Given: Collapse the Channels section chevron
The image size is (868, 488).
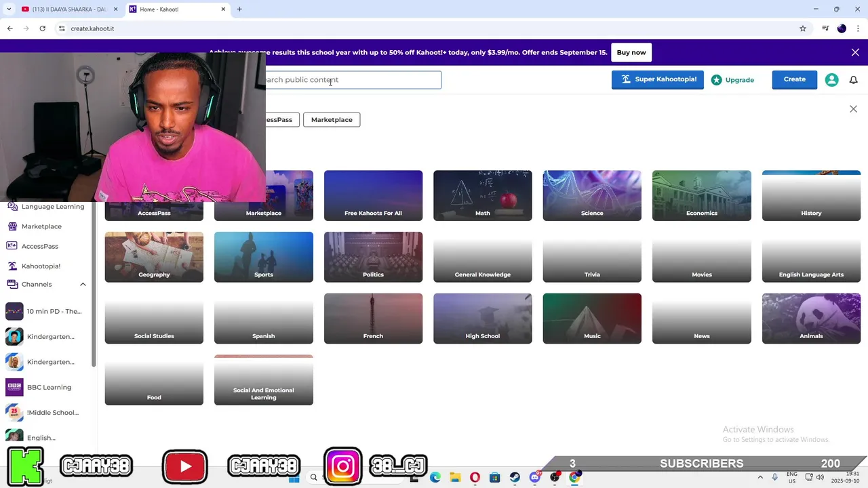Looking at the screenshot, I should coord(83,284).
